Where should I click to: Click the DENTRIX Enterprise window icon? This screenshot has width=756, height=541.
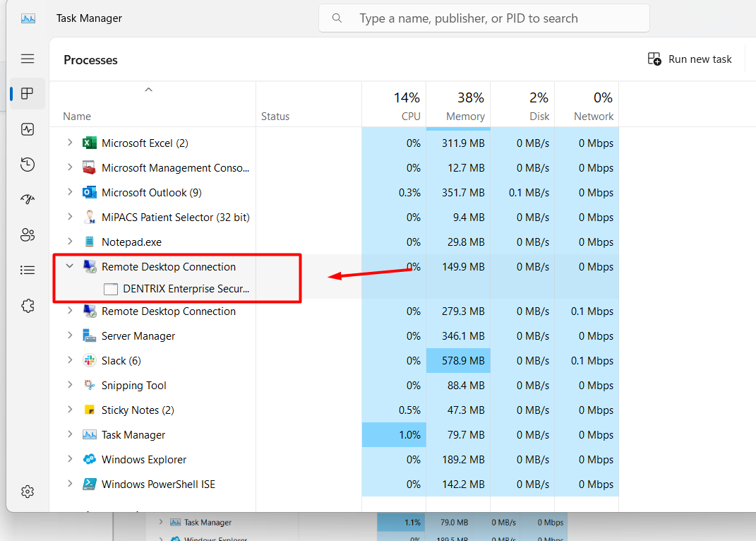pos(111,289)
